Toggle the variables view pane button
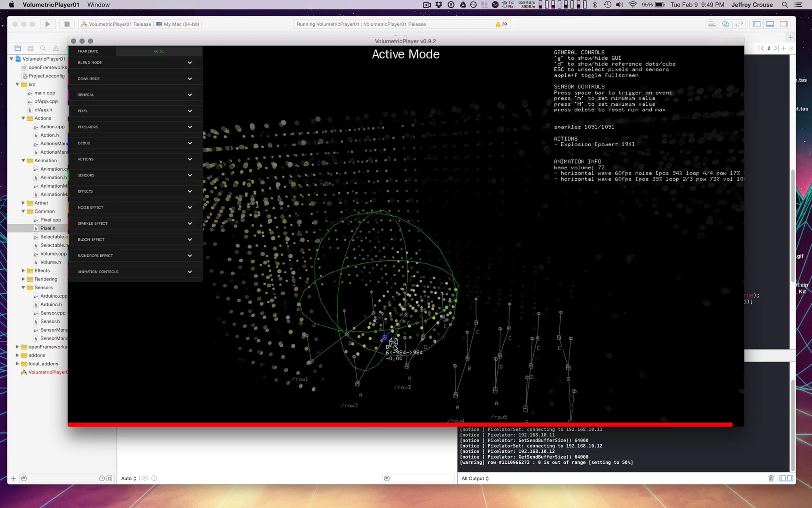 point(783,478)
